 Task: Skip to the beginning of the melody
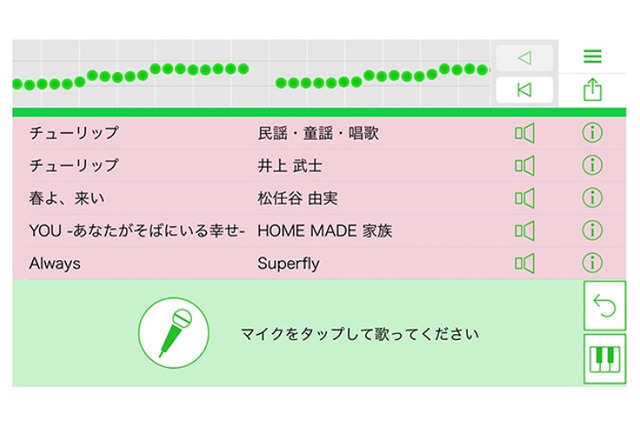click(x=524, y=90)
